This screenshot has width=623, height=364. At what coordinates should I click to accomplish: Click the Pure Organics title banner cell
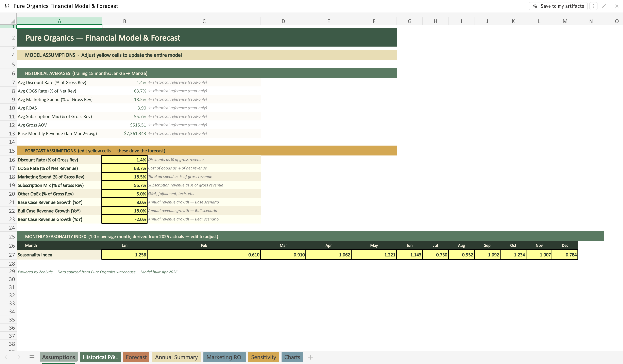click(207, 38)
